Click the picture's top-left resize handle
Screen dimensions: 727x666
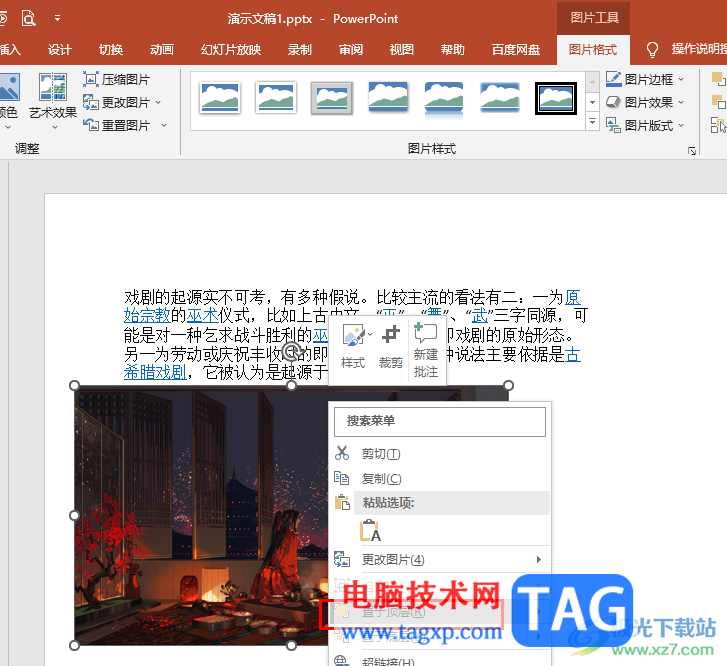click(74, 385)
